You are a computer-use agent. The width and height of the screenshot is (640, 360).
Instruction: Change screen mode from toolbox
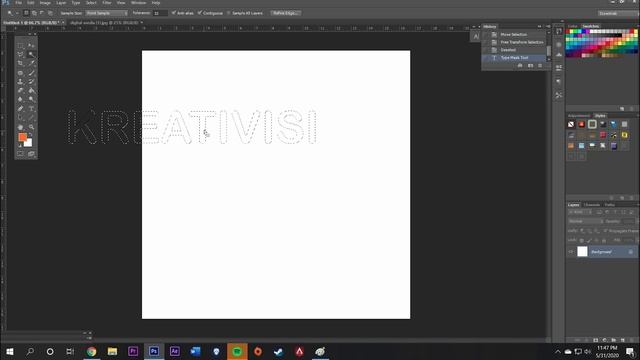click(x=31, y=153)
